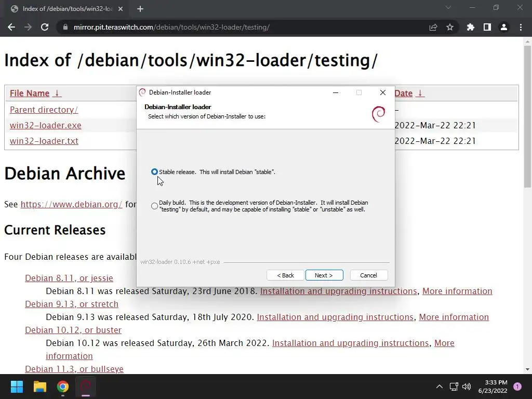Viewport: 532px width, 399px height.
Task: Open File Explorer from the taskbar
Action: click(x=39, y=387)
